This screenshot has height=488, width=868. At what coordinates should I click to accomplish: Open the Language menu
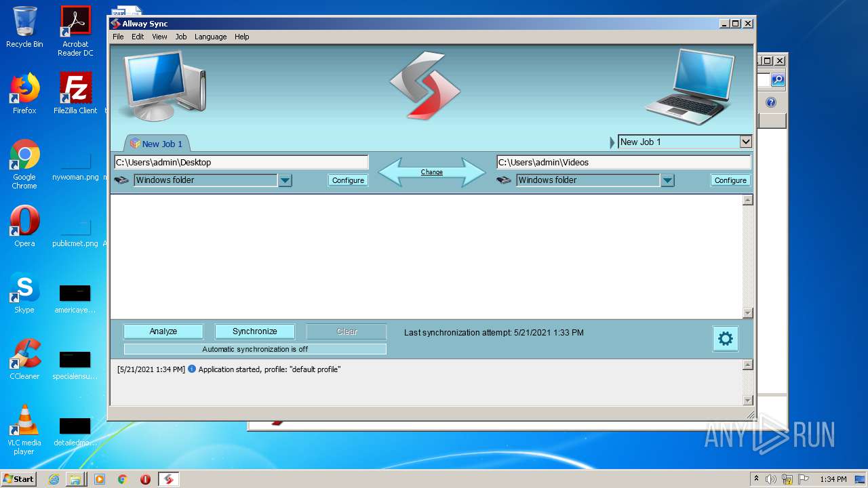coord(210,37)
